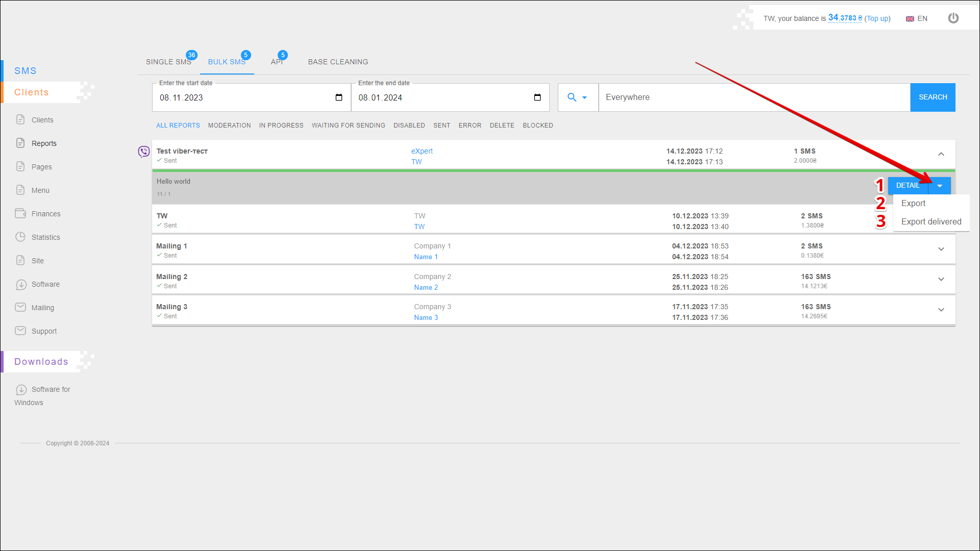This screenshot has height=551, width=980.
Task: Switch to the SINGLE SMS tab
Action: click(168, 62)
